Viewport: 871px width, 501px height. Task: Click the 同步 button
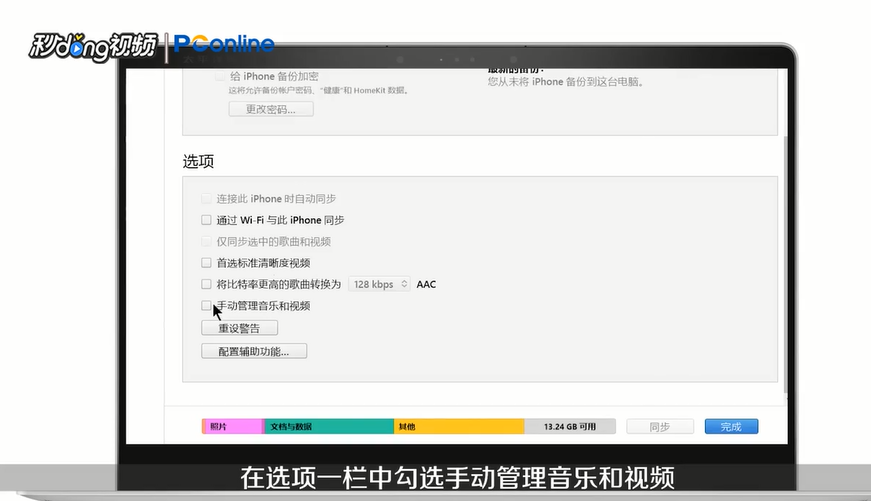pyautogui.click(x=660, y=427)
